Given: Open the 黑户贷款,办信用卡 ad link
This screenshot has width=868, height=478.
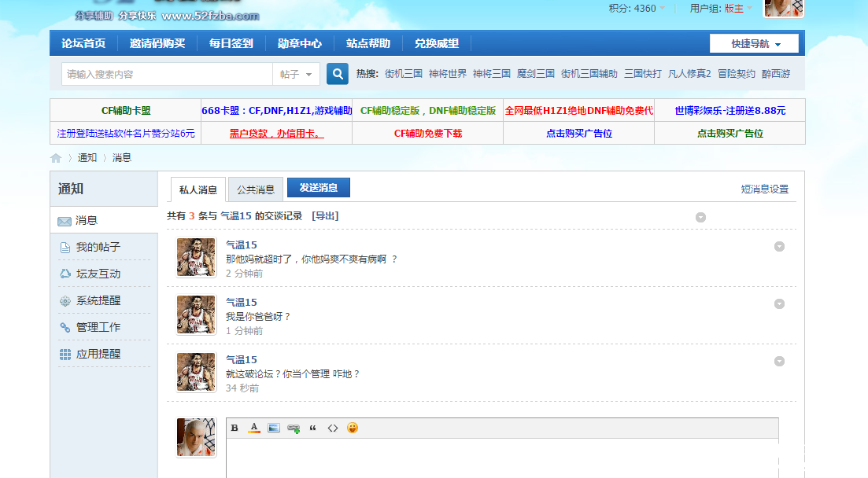Looking at the screenshot, I should point(277,134).
